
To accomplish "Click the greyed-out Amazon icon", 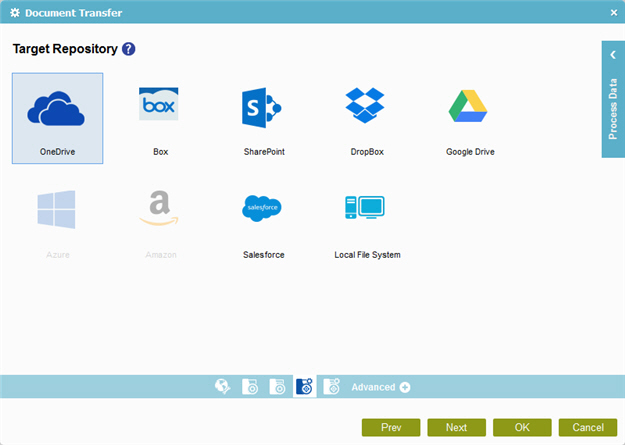I will coord(159,208).
